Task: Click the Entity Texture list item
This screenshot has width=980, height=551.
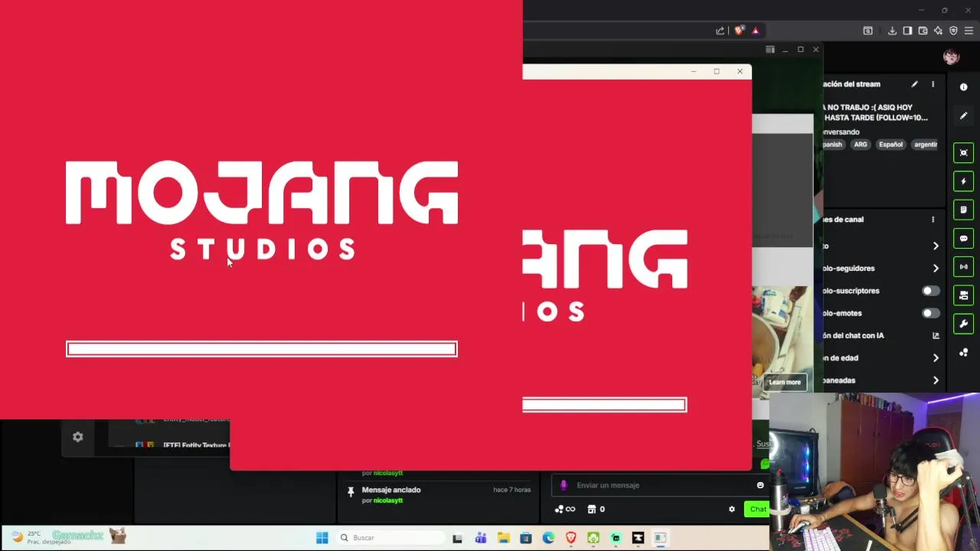Action: point(182,445)
